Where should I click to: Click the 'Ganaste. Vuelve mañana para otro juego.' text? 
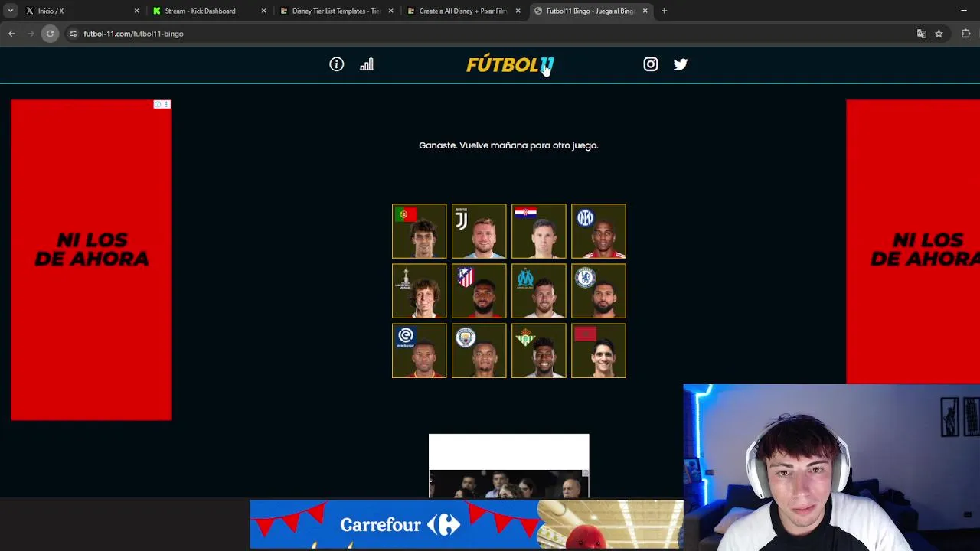(x=508, y=145)
